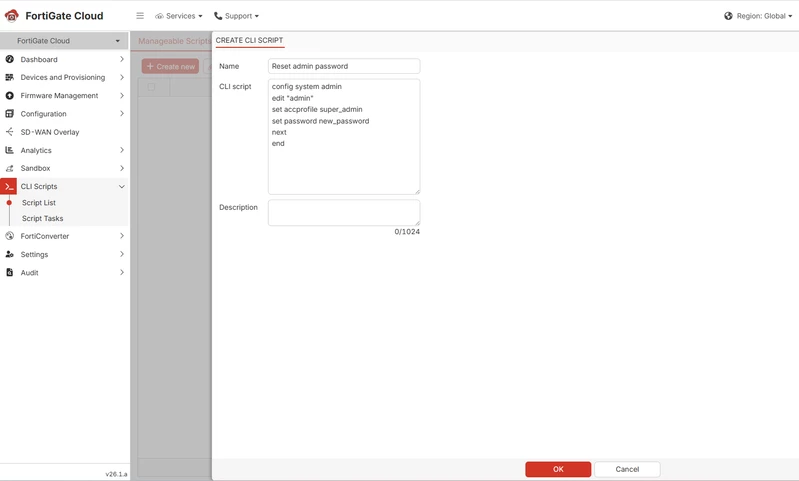This screenshot has width=799, height=481.
Task: Click the FortiGate Cloud logo icon
Action: point(11,16)
